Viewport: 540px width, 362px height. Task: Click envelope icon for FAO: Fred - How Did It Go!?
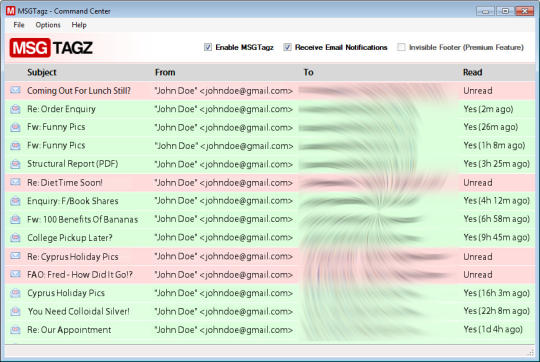click(x=15, y=274)
